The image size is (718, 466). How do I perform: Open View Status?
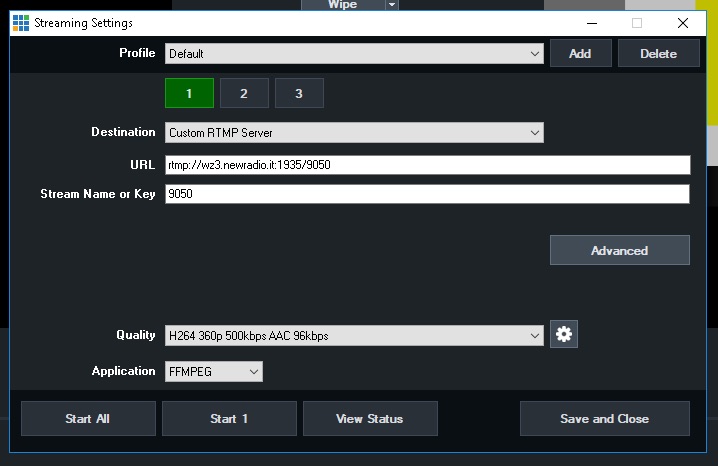pyautogui.click(x=370, y=418)
